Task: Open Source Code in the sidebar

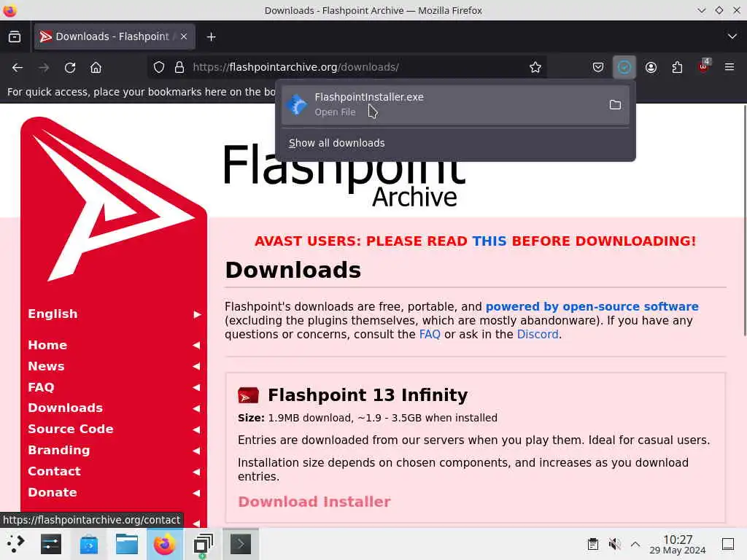Action: click(x=71, y=429)
